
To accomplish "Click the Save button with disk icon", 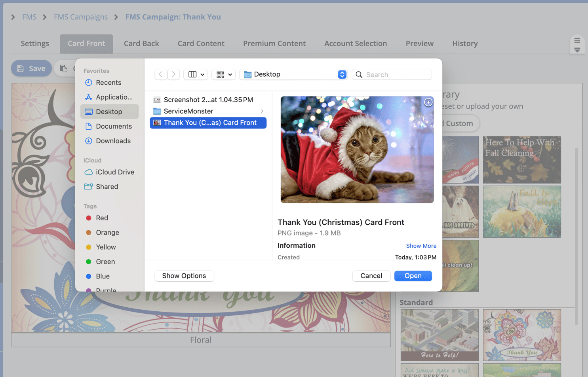I will tap(31, 68).
